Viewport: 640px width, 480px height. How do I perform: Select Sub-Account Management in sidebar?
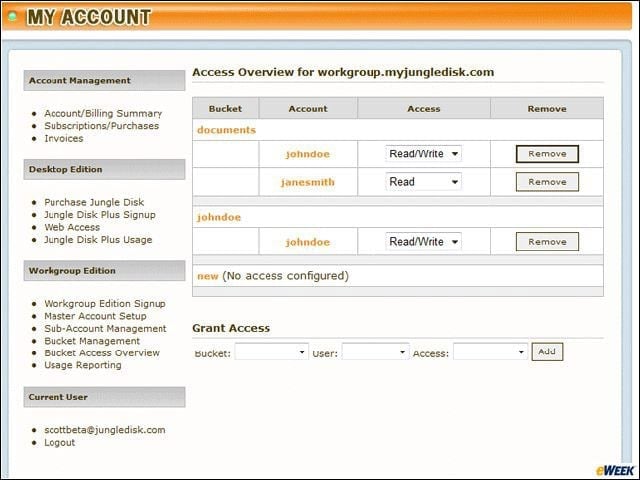pos(105,329)
